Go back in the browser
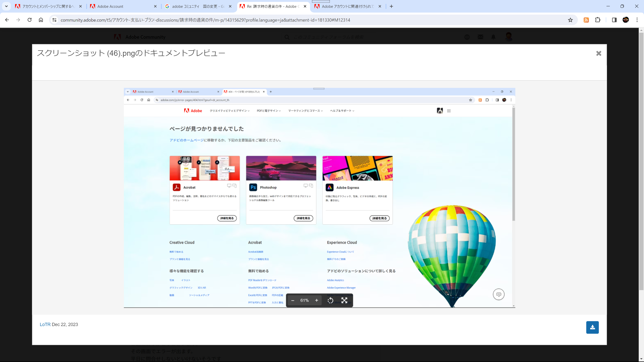The height and width of the screenshot is (362, 644). pos(7,20)
